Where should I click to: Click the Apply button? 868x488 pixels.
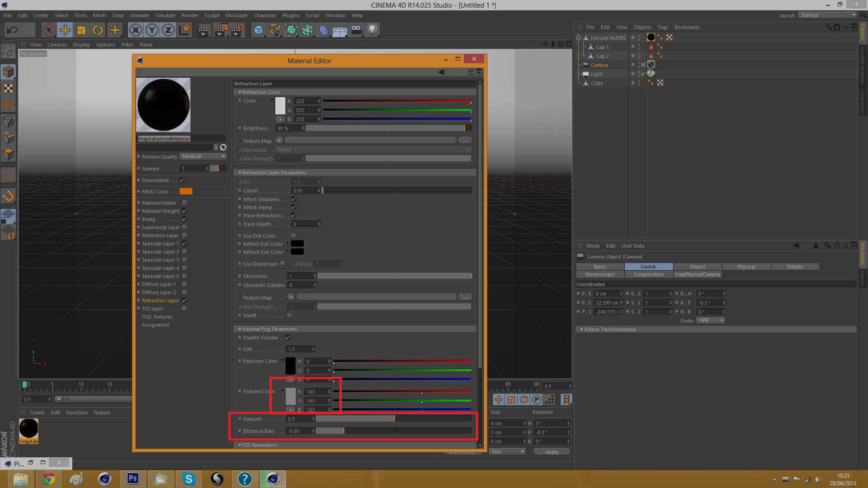[x=551, y=452]
